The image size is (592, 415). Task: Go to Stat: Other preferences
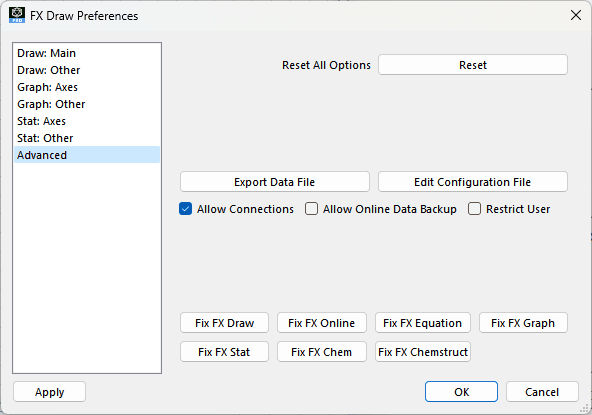pyautogui.click(x=87, y=138)
